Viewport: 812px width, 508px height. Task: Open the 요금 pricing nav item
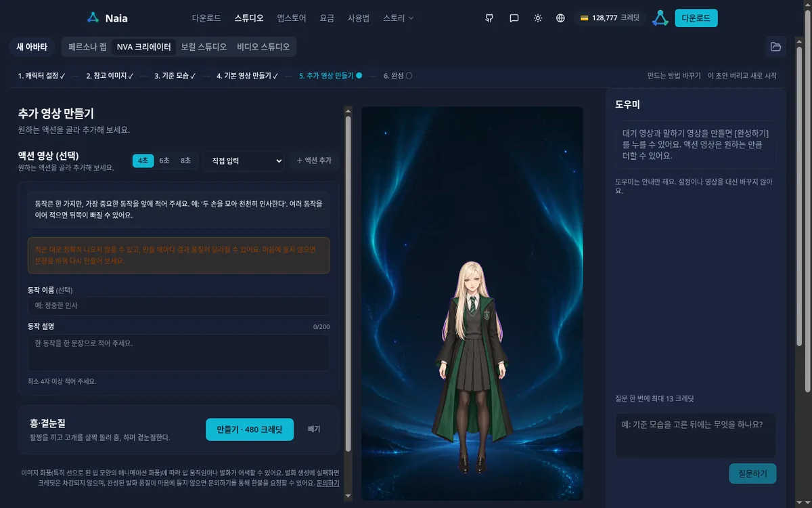pyautogui.click(x=327, y=18)
